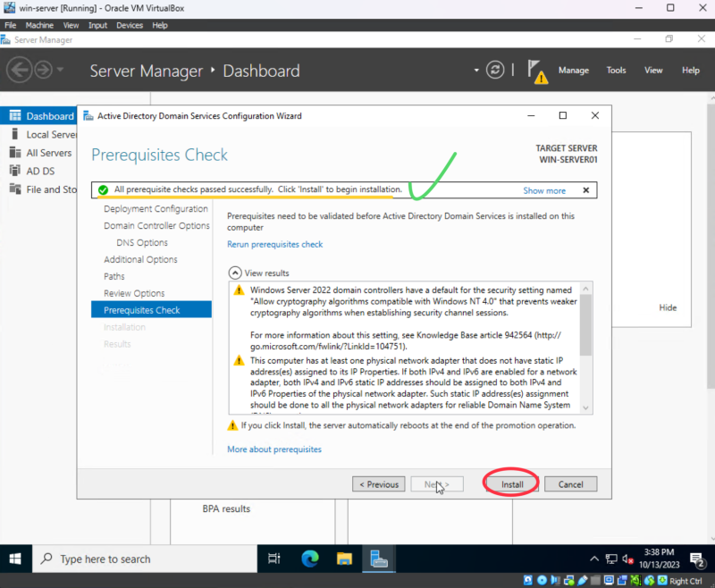Select the Server Manager taskbar icon
This screenshot has height=588, width=715.
pyautogui.click(x=379, y=559)
